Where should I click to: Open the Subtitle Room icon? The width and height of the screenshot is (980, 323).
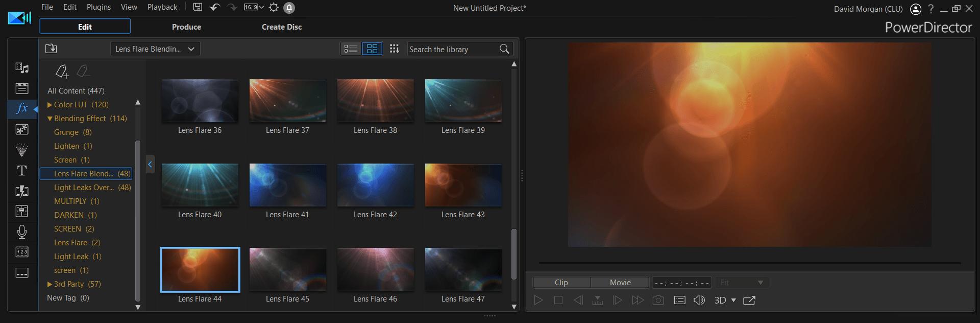click(x=22, y=272)
